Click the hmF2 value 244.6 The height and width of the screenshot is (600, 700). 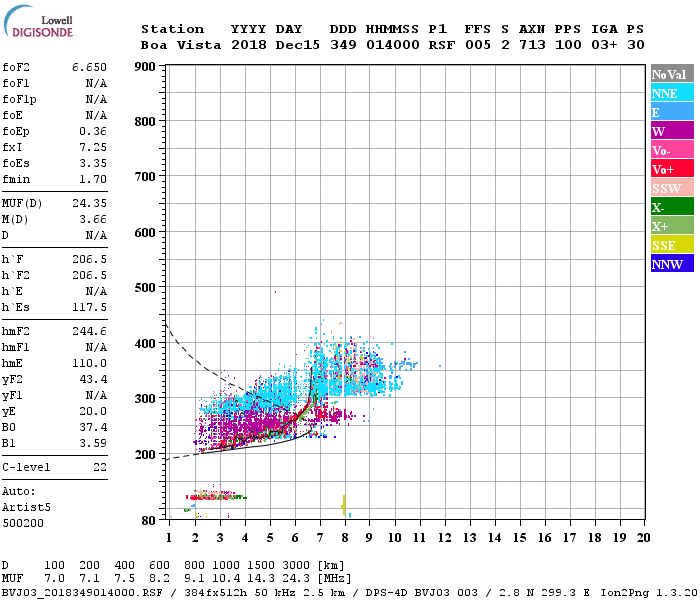click(89, 331)
